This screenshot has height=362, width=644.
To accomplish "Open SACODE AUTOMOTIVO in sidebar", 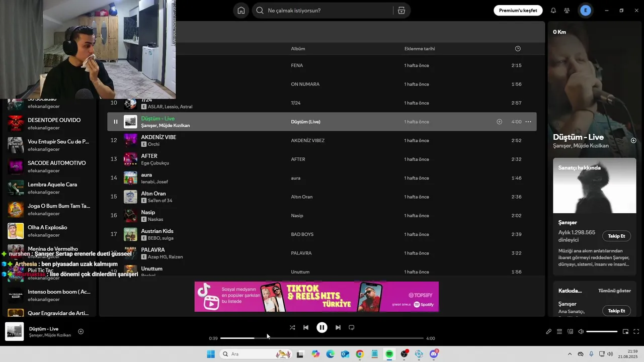I will [x=50, y=166].
